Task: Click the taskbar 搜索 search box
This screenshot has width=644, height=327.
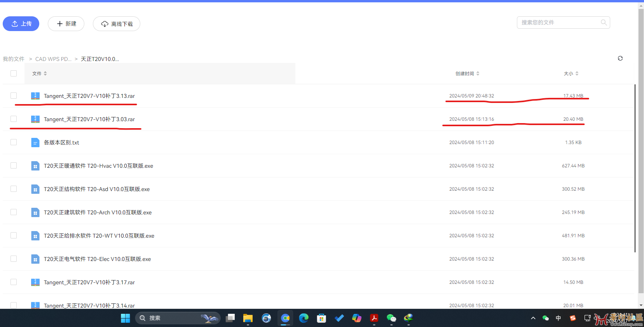Action: click(178, 318)
